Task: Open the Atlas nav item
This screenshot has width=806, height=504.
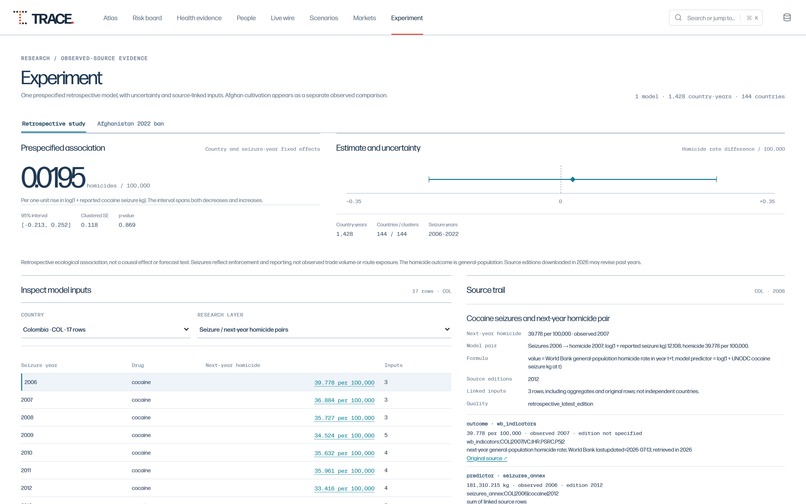Action: coord(110,18)
